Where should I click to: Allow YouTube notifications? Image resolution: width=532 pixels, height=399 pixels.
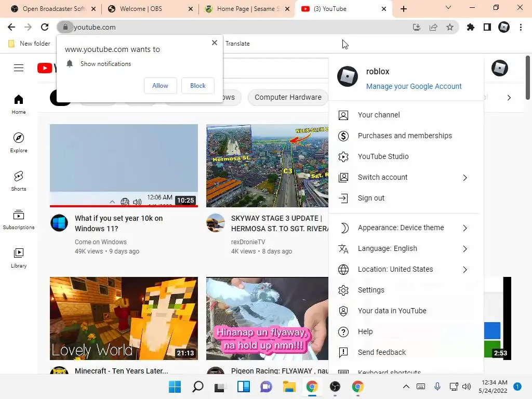click(160, 86)
